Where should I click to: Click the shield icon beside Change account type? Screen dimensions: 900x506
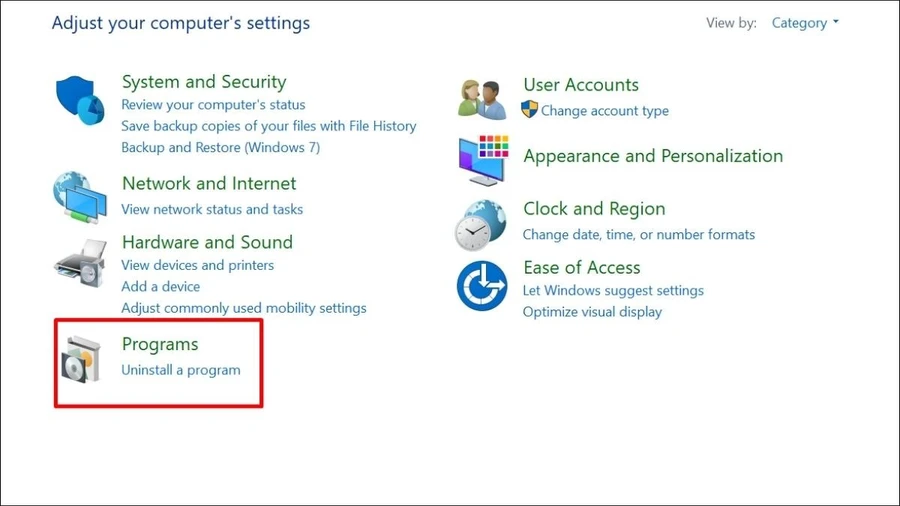(x=529, y=110)
